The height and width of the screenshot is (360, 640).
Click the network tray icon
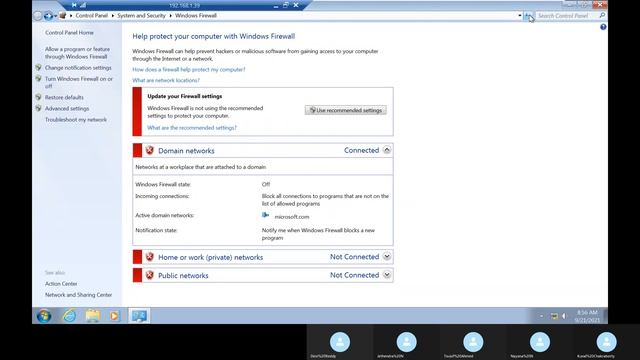[554, 316]
